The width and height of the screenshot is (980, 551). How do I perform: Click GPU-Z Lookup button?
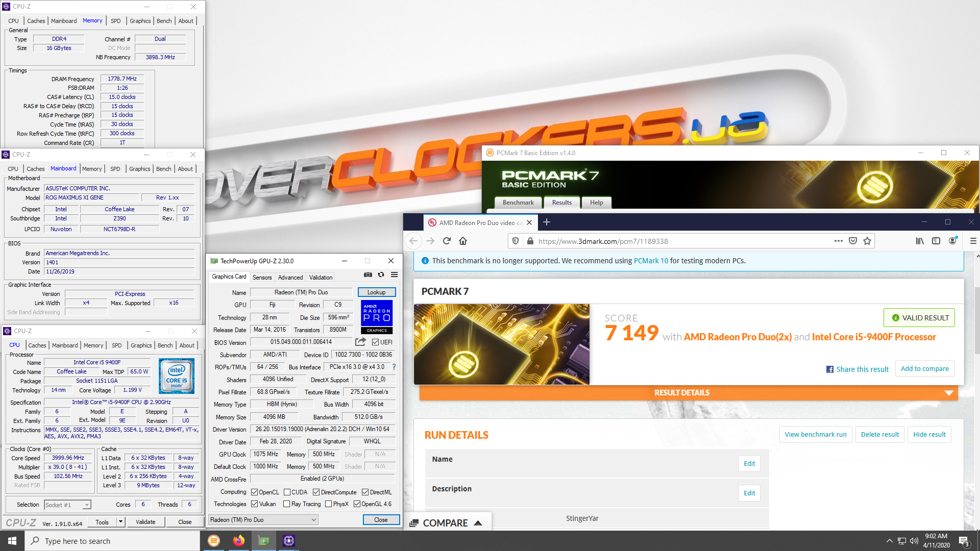377,292
